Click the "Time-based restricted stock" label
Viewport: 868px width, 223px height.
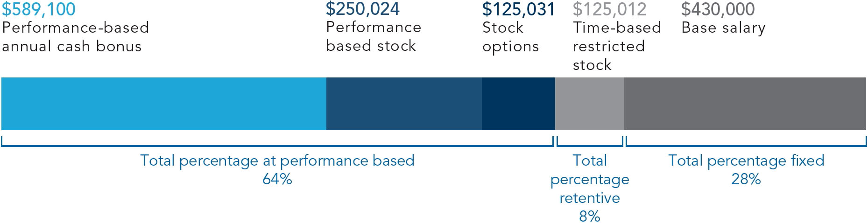[617, 46]
